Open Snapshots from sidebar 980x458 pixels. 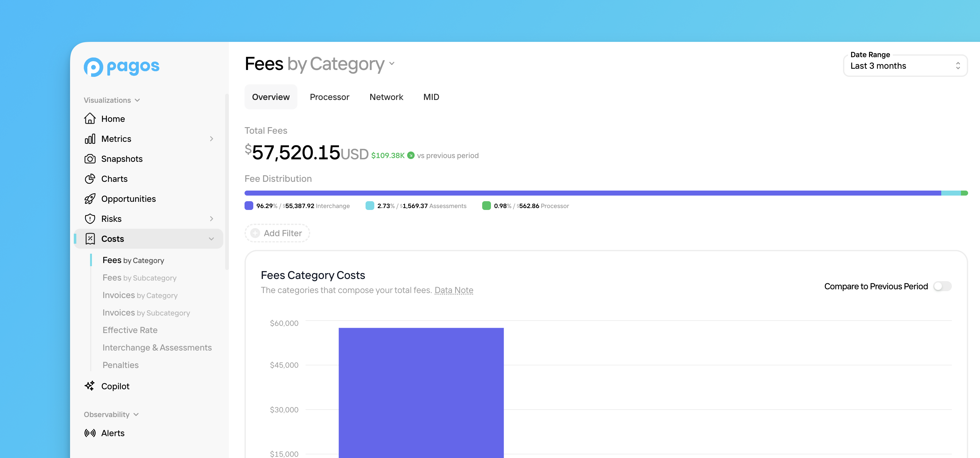122,159
